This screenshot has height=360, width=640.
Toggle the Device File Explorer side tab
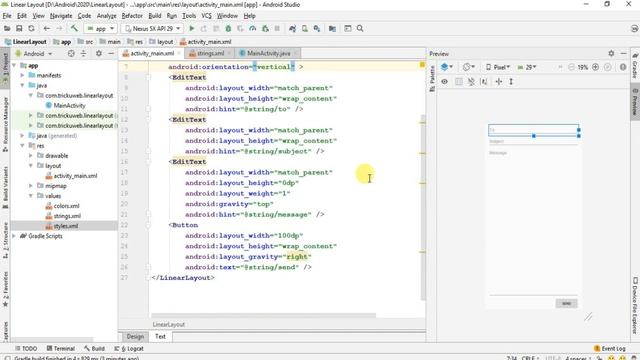pos(635,305)
